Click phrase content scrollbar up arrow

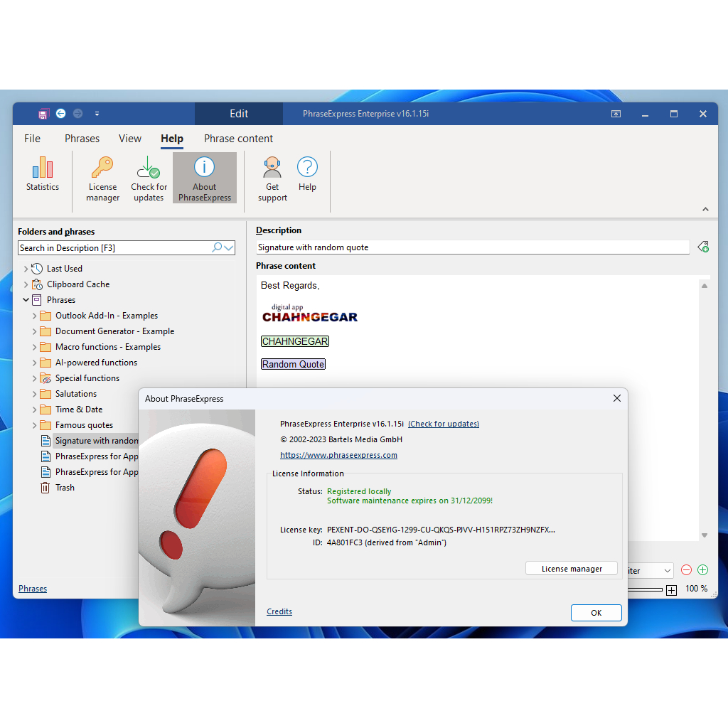(x=705, y=286)
